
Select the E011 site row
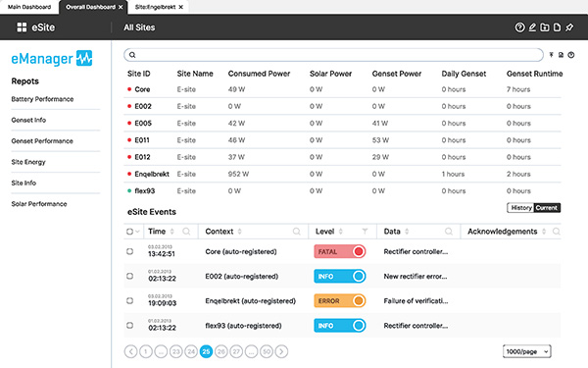point(342,140)
